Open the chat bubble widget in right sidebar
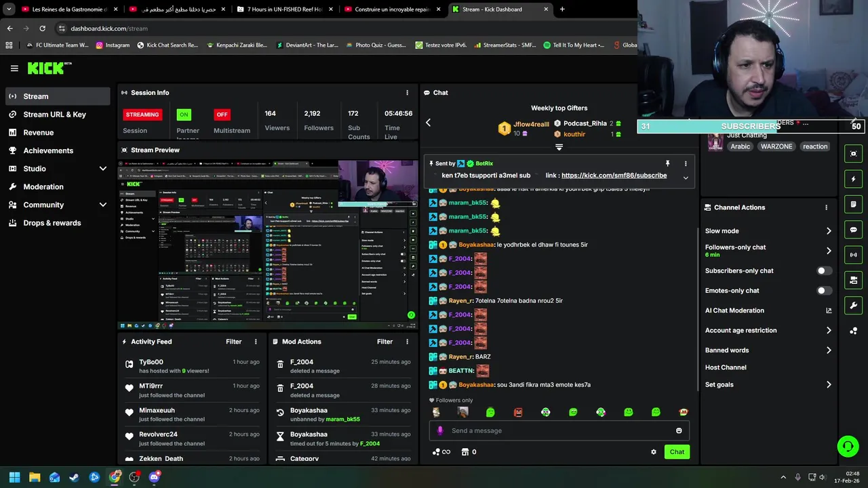 coord(854,230)
